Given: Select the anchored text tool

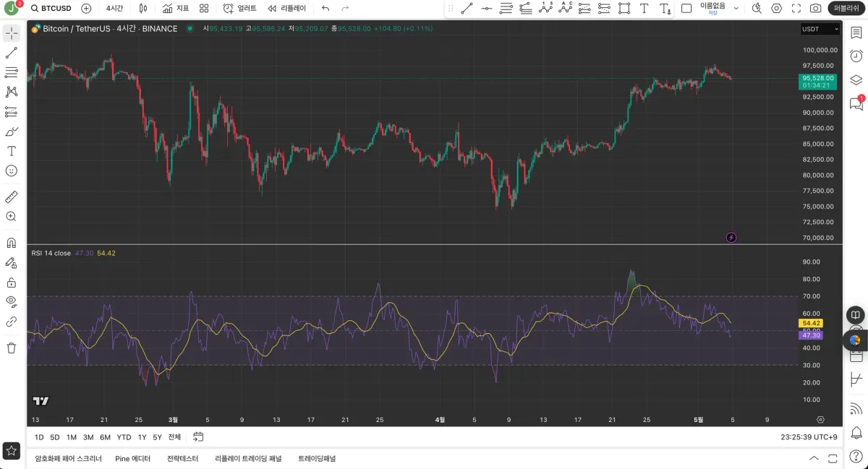Looking at the screenshot, I should coord(664,9).
